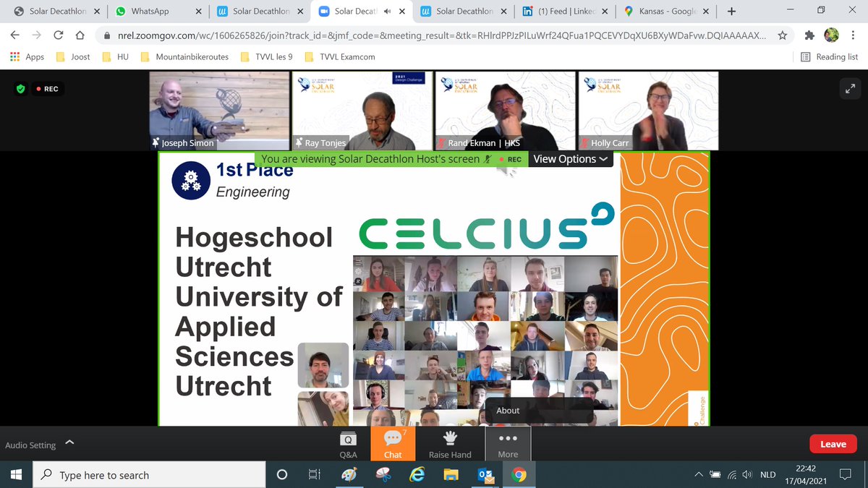Click the Raise Hand button
Screen dimensions: 868x488
coord(450,444)
